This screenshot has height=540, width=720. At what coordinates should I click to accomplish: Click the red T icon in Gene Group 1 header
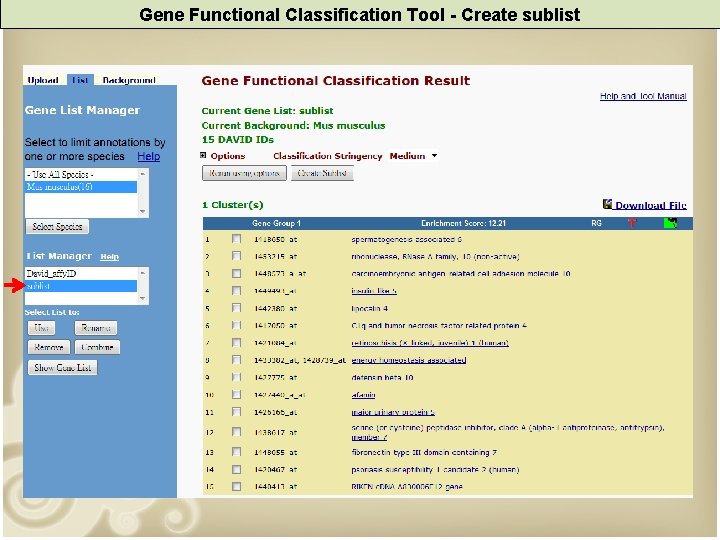pyautogui.click(x=632, y=223)
